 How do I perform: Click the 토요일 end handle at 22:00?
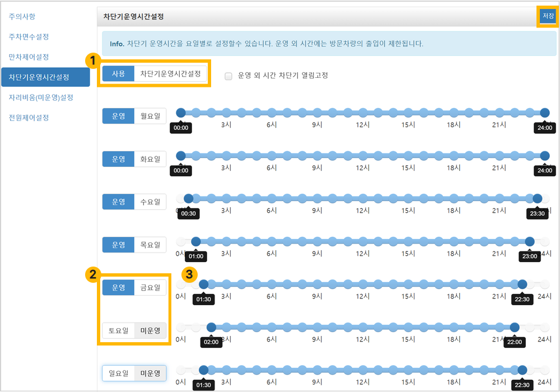[x=515, y=328]
